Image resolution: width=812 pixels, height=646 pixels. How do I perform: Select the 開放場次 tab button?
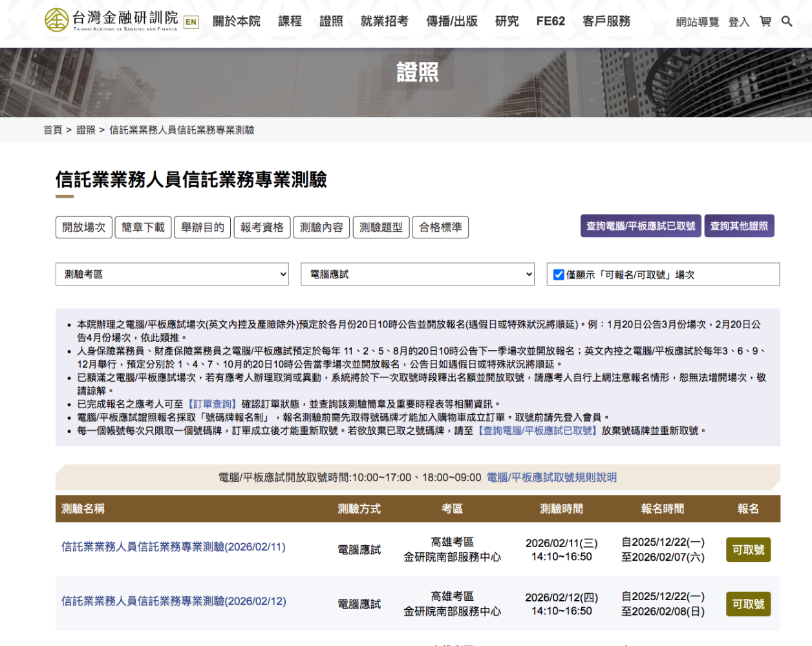click(x=84, y=227)
